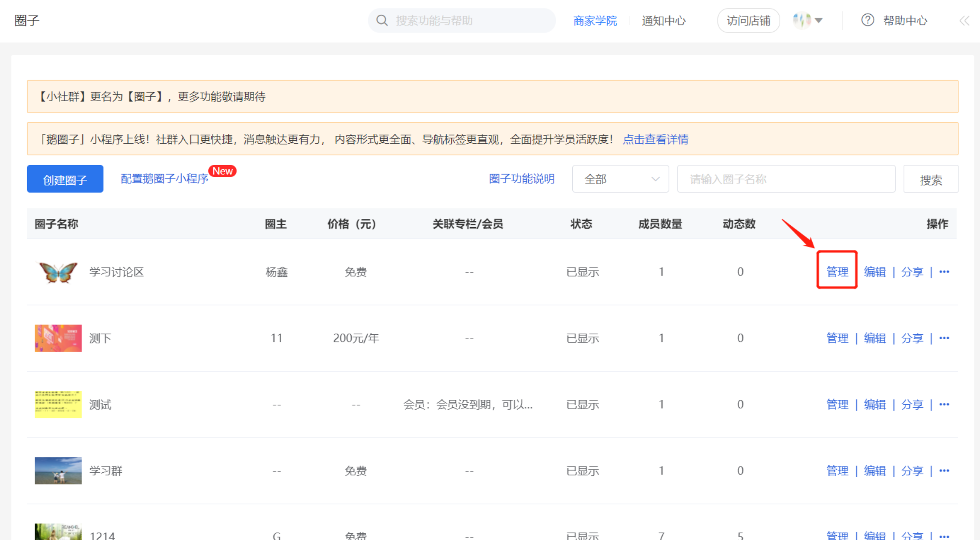The image size is (980, 540).
Task: Open 商家学院 in top navigation
Action: tap(595, 21)
